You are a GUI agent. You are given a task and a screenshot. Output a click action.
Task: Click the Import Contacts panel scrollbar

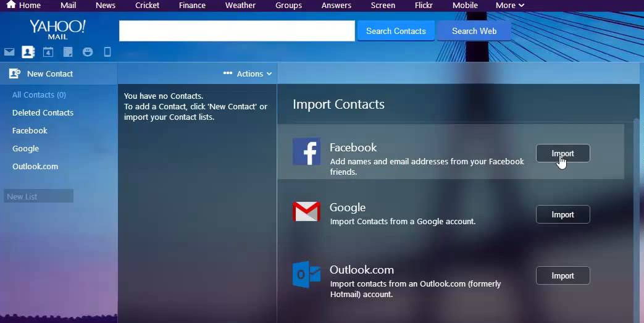[x=637, y=216]
